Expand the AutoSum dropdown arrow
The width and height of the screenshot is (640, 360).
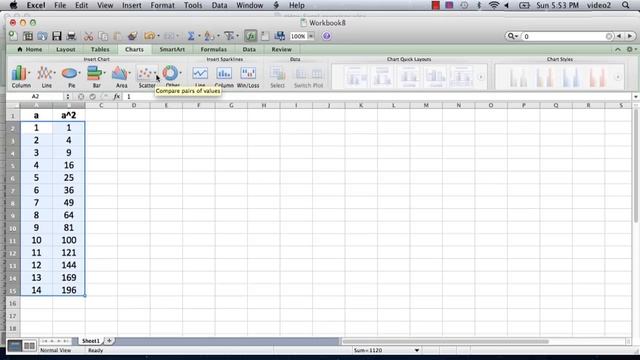pyautogui.click(x=199, y=36)
